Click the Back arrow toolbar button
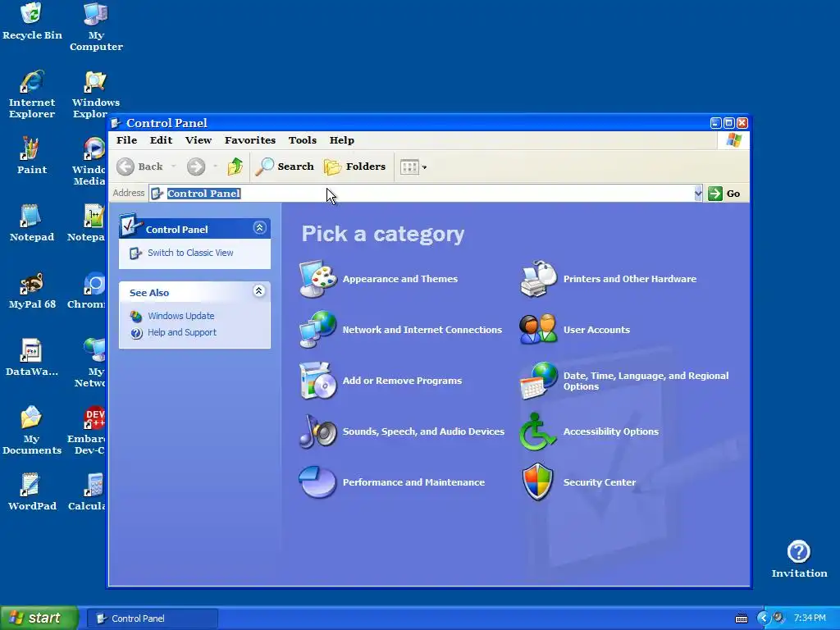Image resolution: width=840 pixels, height=630 pixels. point(139,167)
